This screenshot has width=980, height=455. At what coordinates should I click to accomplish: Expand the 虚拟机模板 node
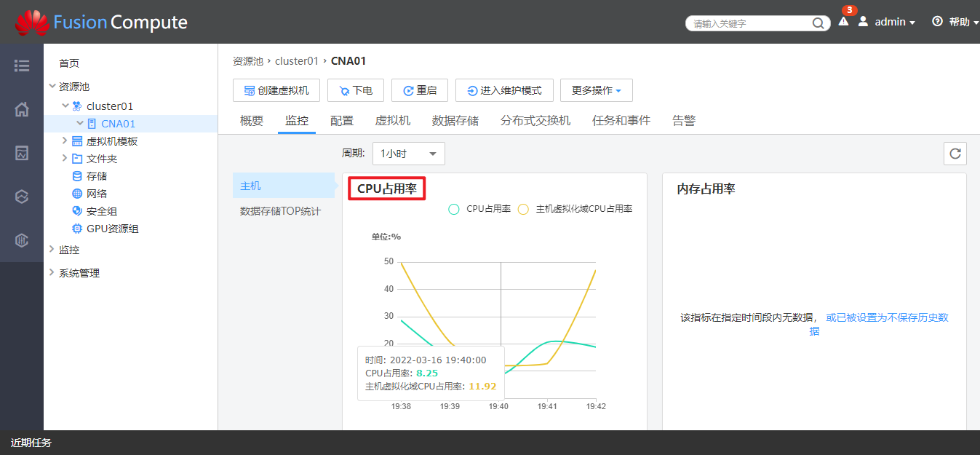(x=65, y=141)
